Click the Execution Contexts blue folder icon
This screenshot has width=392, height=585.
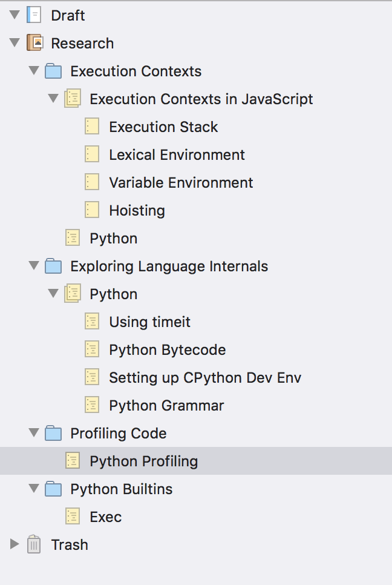[53, 71]
